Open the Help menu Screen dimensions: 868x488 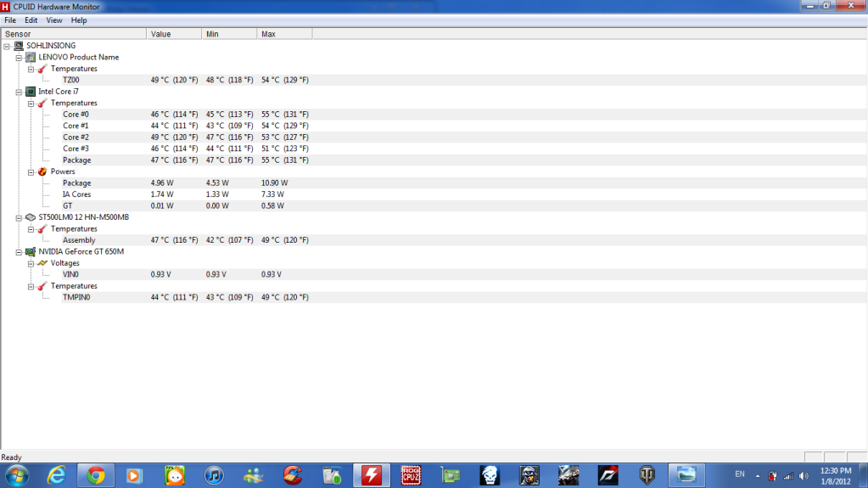point(79,20)
